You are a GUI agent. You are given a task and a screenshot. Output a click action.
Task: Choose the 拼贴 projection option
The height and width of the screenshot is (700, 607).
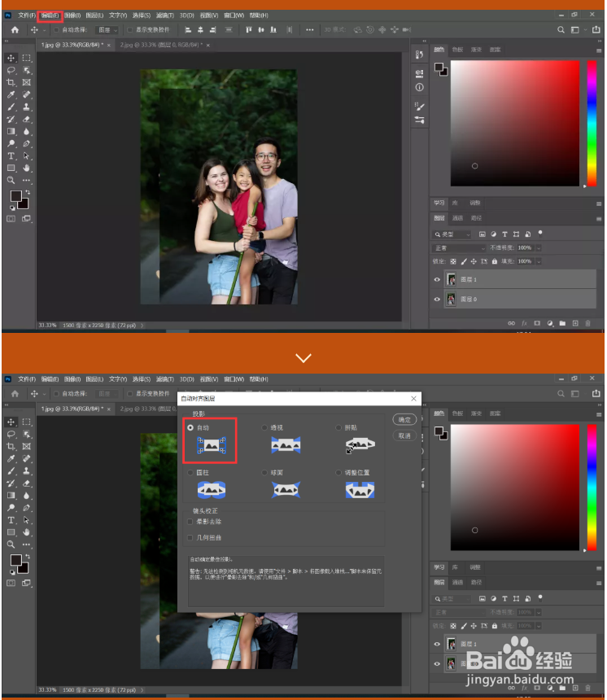[338, 427]
